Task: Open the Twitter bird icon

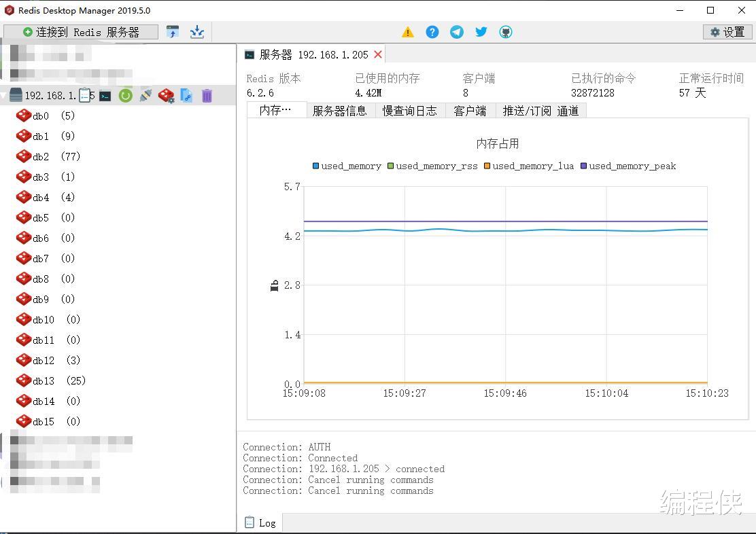Action: (481, 32)
